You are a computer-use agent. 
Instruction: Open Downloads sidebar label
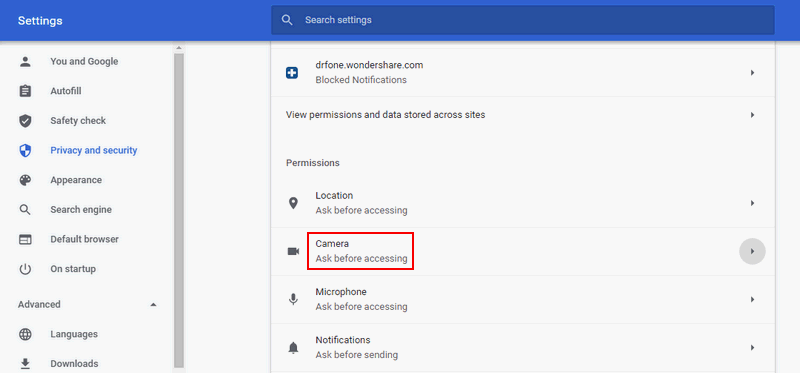click(x=74, y=364)
